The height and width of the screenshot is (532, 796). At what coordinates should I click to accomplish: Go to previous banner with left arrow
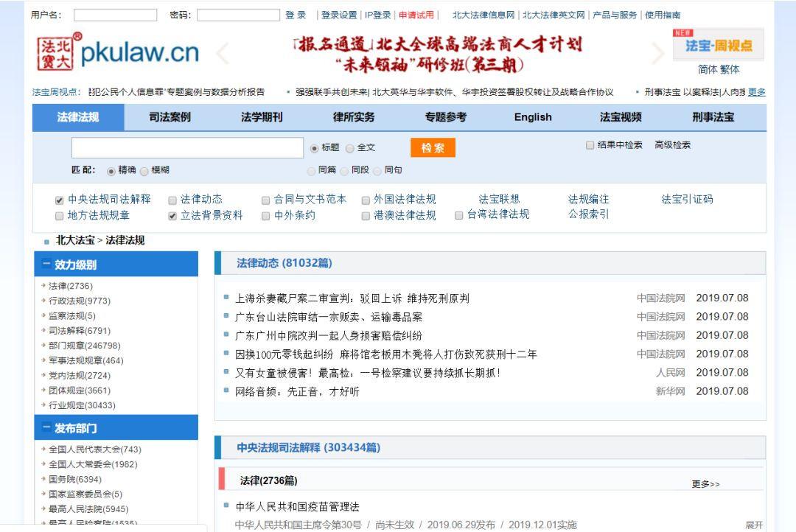223,53
